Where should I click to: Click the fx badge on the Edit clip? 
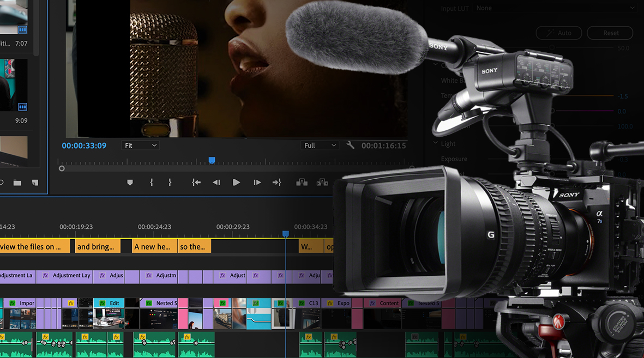(103, 303)
